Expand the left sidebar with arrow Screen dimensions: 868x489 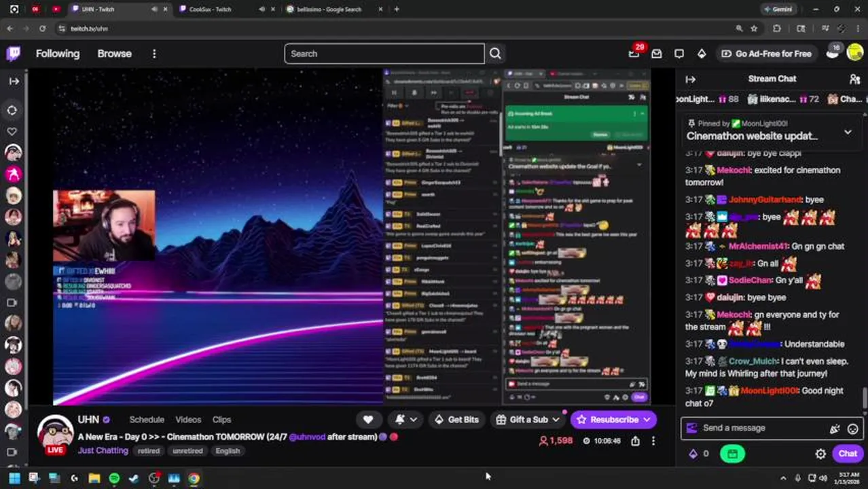[x=14, y=81]
